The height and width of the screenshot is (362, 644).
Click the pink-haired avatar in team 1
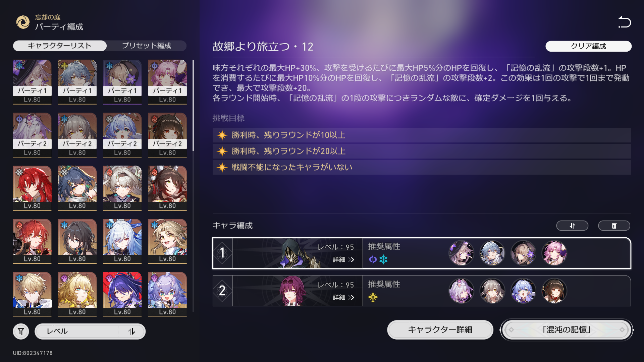(554, 253)
